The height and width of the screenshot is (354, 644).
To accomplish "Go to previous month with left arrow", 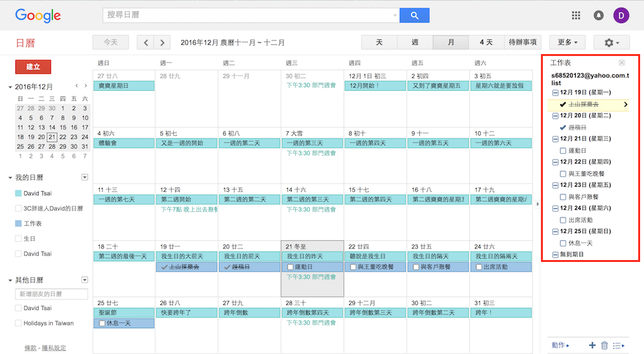I will click(146, 42).
